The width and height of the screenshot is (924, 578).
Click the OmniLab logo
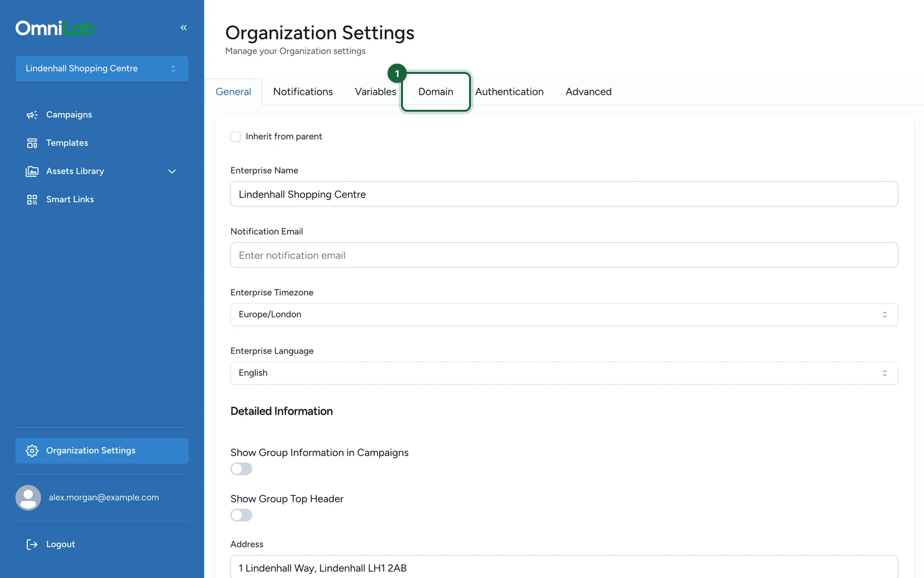[55, 28]
